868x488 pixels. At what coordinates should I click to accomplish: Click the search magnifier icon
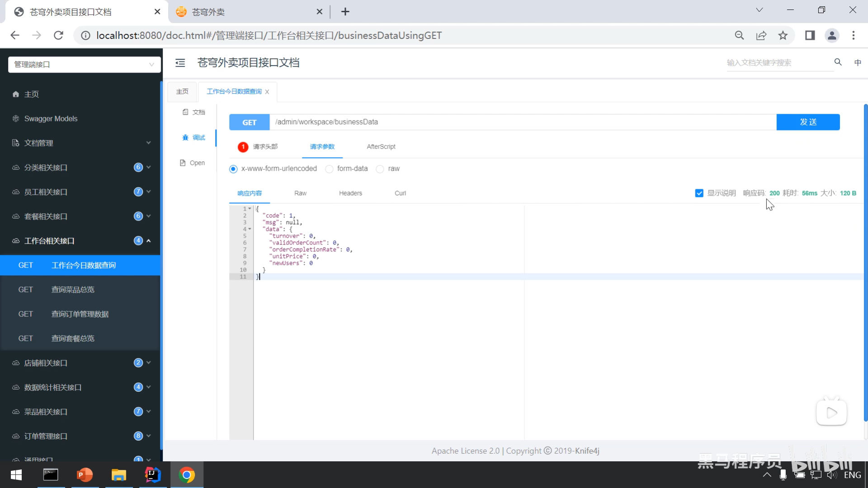838,62
